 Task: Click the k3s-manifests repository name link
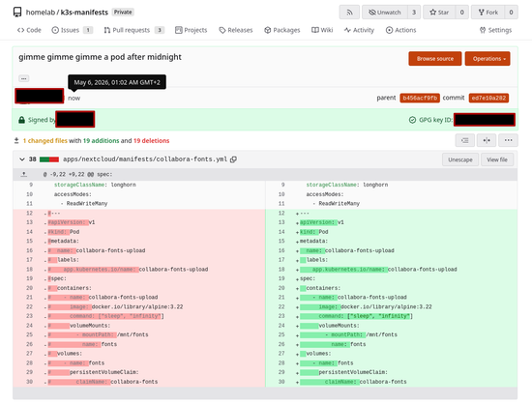point(84,13)
